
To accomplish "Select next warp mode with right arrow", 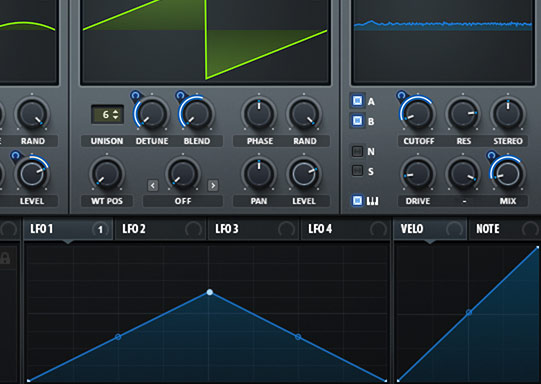I will click(213, 186).
